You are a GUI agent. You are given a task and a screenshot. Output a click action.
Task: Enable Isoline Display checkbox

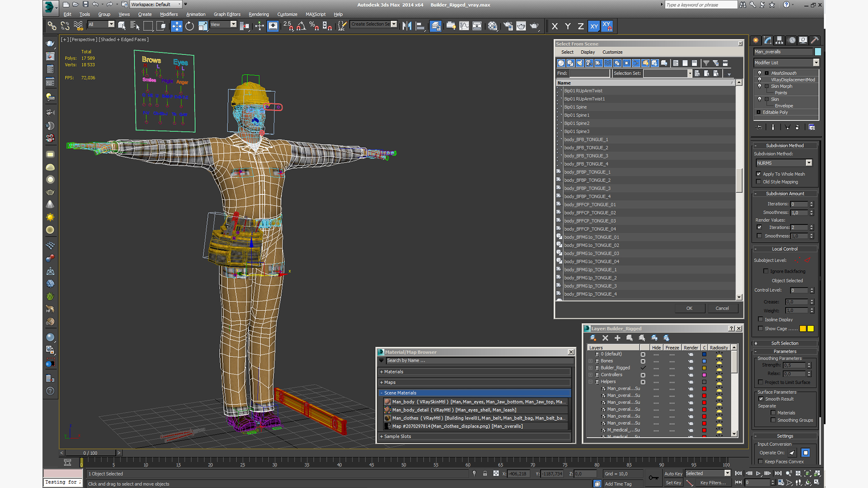coord(760,319)
